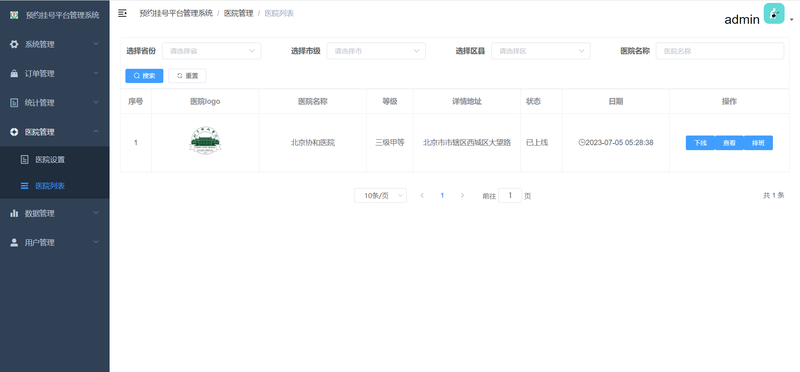Click the 前往 page number input

click(510, 195)
